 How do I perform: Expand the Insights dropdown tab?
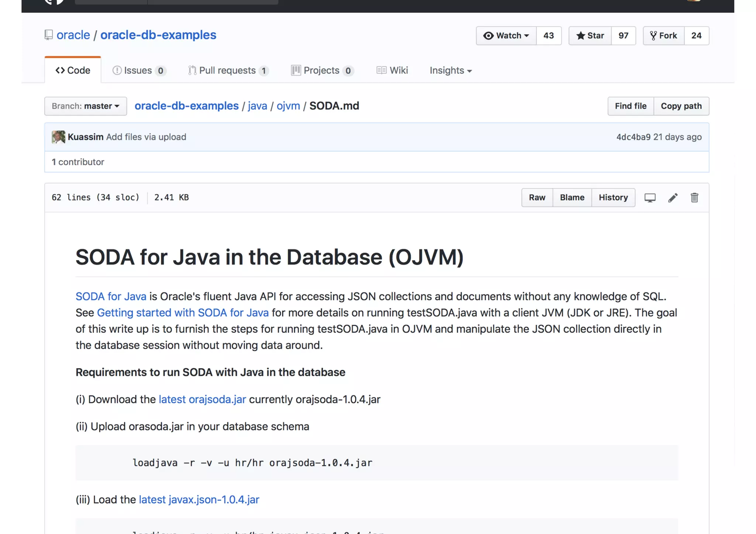pyautogui.click(x=450, y=70)
